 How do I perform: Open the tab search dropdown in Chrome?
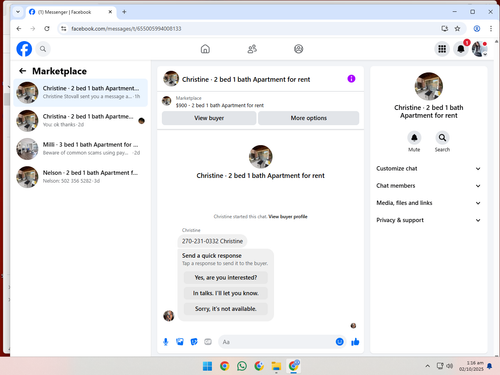click(x=18, y=12)
